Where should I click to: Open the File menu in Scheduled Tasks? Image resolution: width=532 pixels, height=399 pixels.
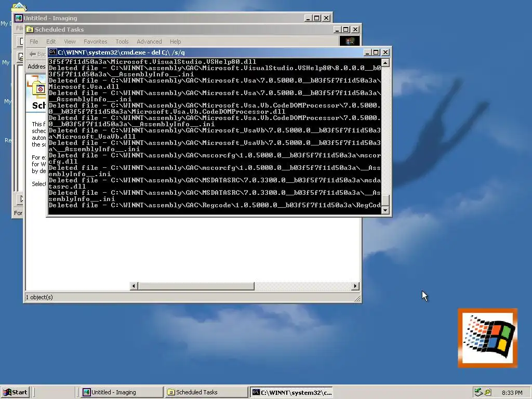34,42
